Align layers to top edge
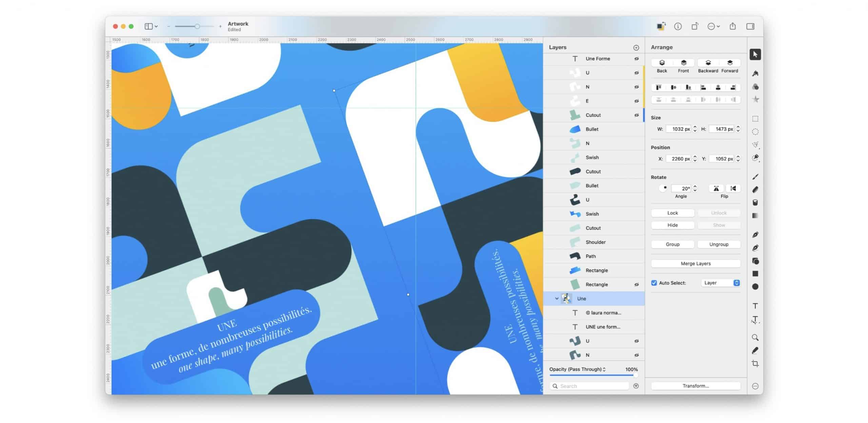Image resolution: width=868 pixels, height=423 pixels. [658, 88]
